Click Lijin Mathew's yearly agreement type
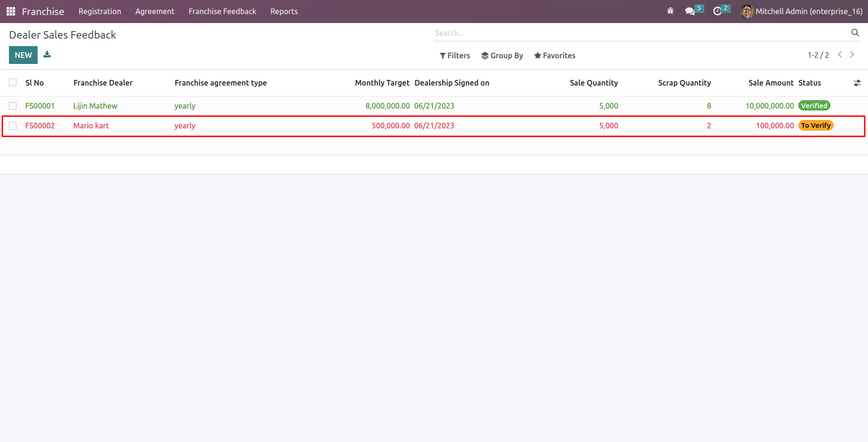The width and height of the screenshot is (868, 442). pyautogui.click(x=185, y=106)
